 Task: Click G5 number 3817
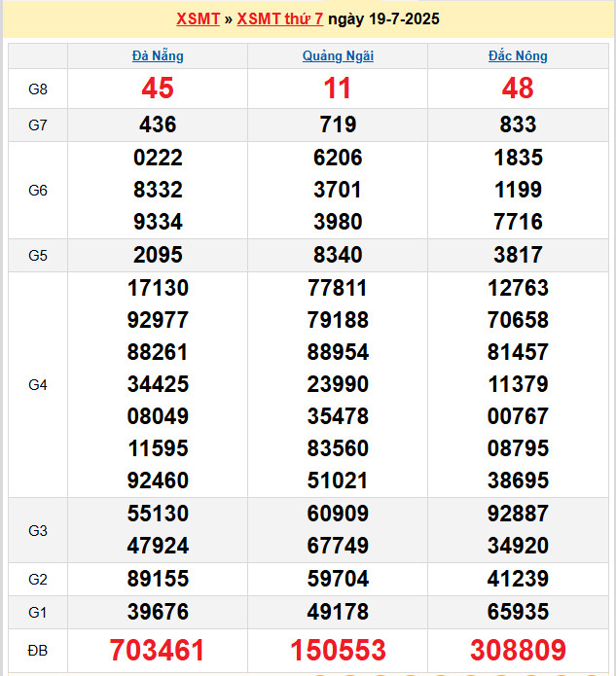(518, 255)
